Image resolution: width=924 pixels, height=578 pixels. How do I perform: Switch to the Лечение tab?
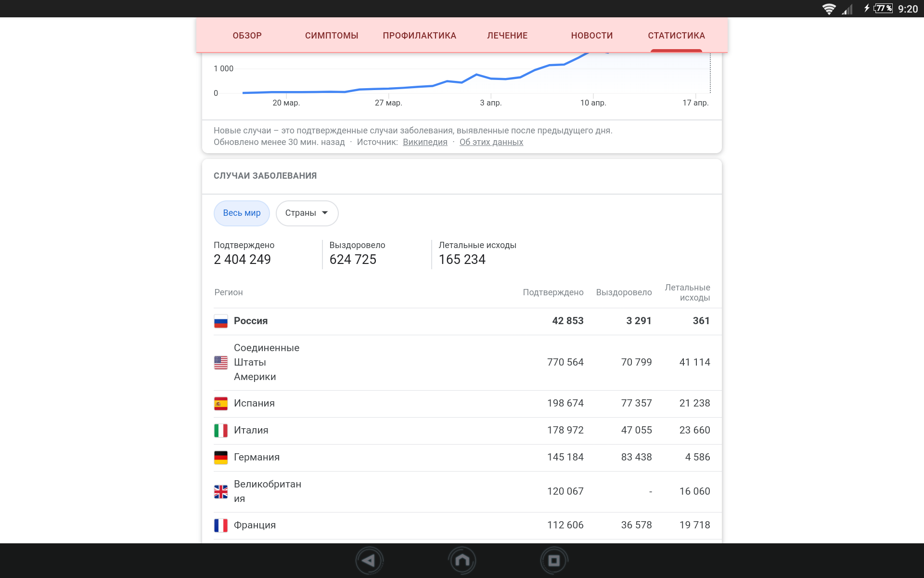pyautogui.click(x=507, y=36)
